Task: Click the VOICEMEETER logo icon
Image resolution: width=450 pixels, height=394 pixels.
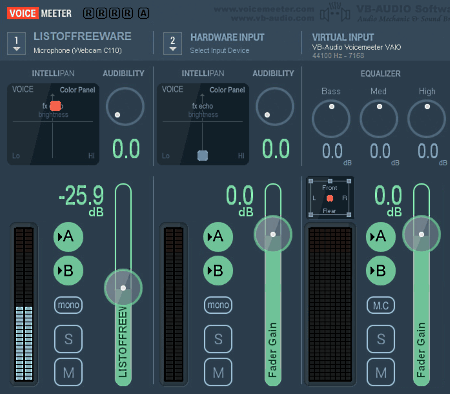Action: pyautogui.click(x=39, y=13)
